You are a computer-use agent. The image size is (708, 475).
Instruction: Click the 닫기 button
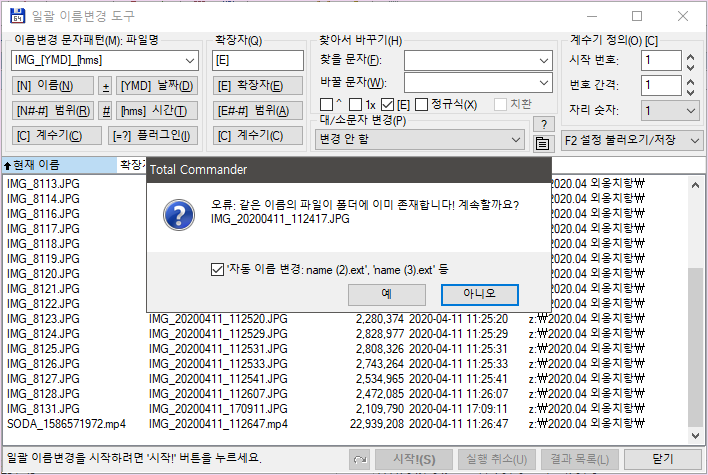point(662,460)
